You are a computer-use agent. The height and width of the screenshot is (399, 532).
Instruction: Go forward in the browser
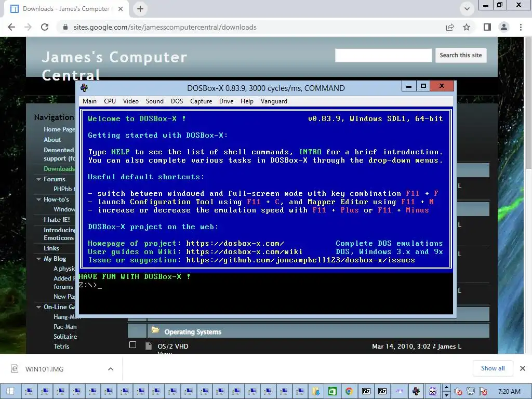pyautogui.click(x=28, y=27)
